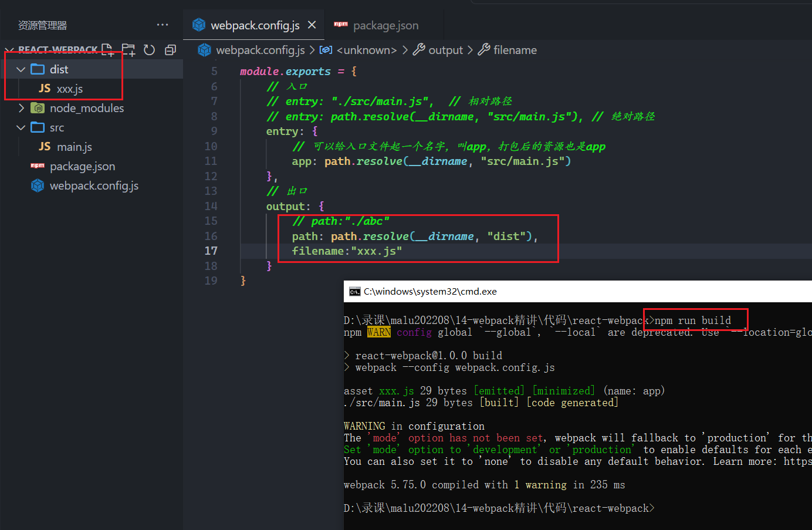Click the webpack cube icon in breadcrumb
This screenshot has height=530, width=812.
tap(204, 50)
